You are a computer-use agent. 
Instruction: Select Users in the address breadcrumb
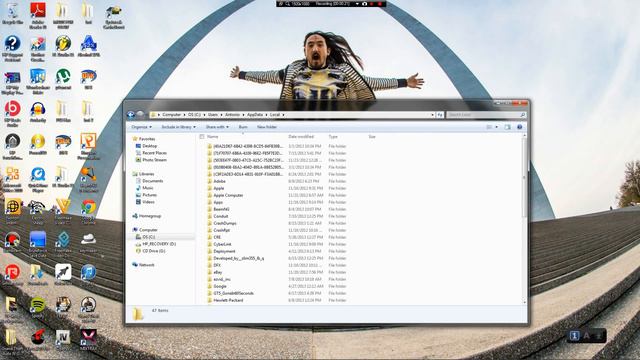(213, 115)
